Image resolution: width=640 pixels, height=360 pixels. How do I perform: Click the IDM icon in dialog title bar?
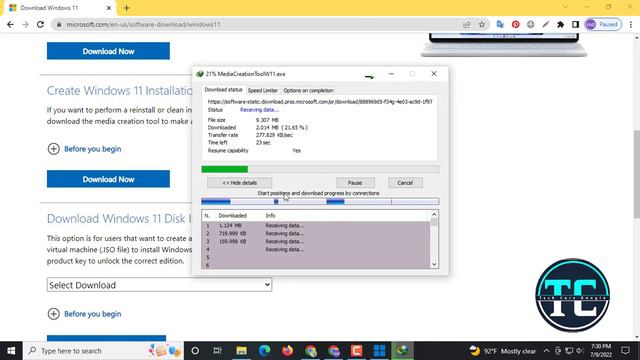click(x=200, y=74)
